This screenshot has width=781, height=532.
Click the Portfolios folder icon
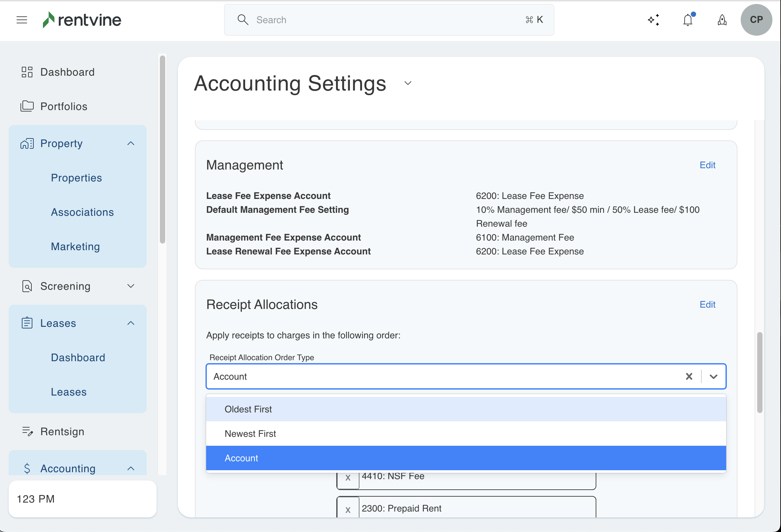pos(27,106)
